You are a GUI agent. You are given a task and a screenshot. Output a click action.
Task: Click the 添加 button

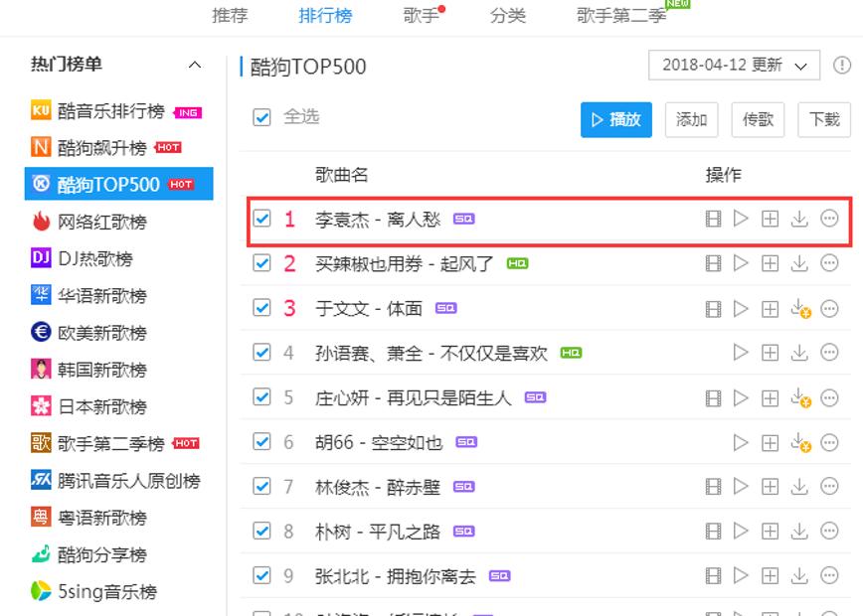[691, 119]
